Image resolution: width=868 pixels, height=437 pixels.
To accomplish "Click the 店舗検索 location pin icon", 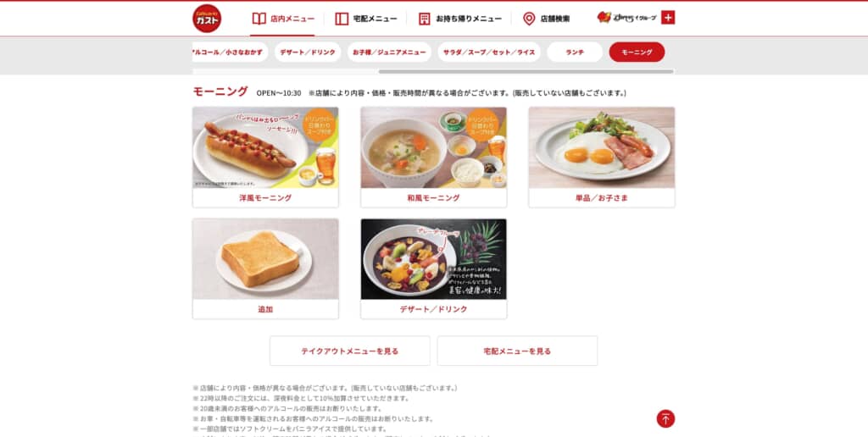I will tap(529, 19).
